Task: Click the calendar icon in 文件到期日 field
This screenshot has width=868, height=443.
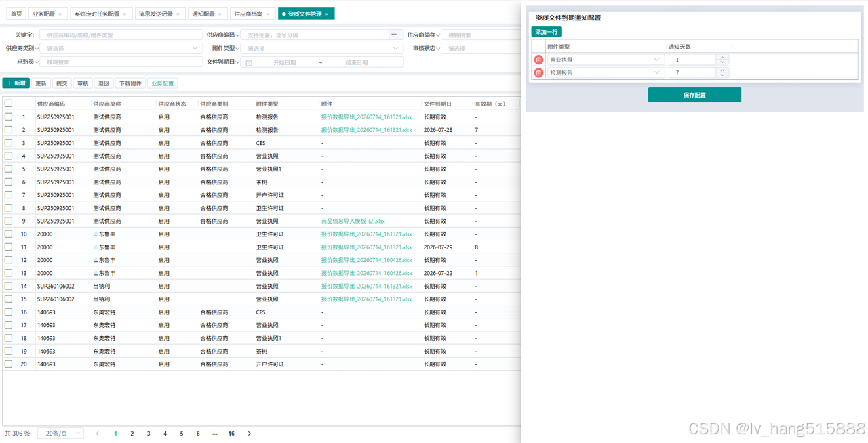Action: click(249, 62)
